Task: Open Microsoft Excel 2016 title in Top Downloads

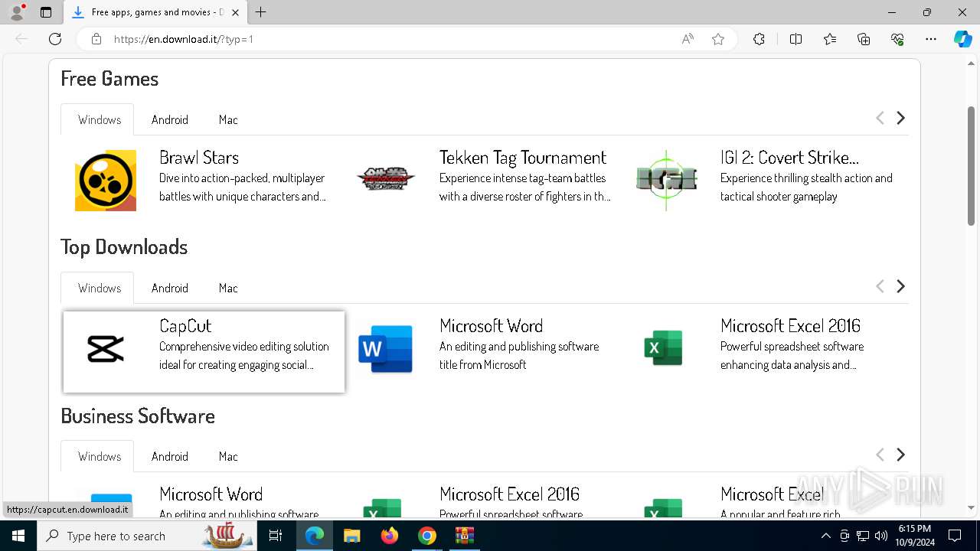Action: coord(790,326)
